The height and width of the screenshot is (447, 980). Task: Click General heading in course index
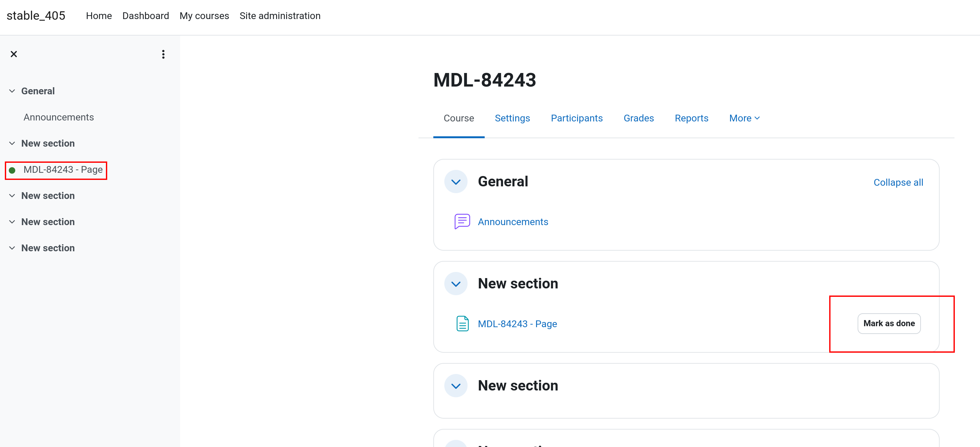pyautogui.click(x=38, y=91)
